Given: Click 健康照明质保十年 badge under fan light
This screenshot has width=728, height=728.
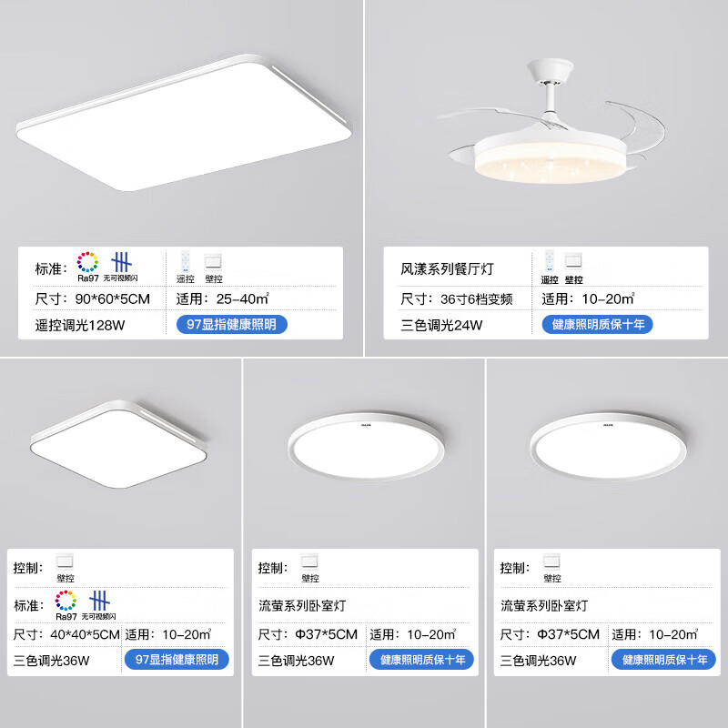Looking at the screenshot, I should pos(598,325).
